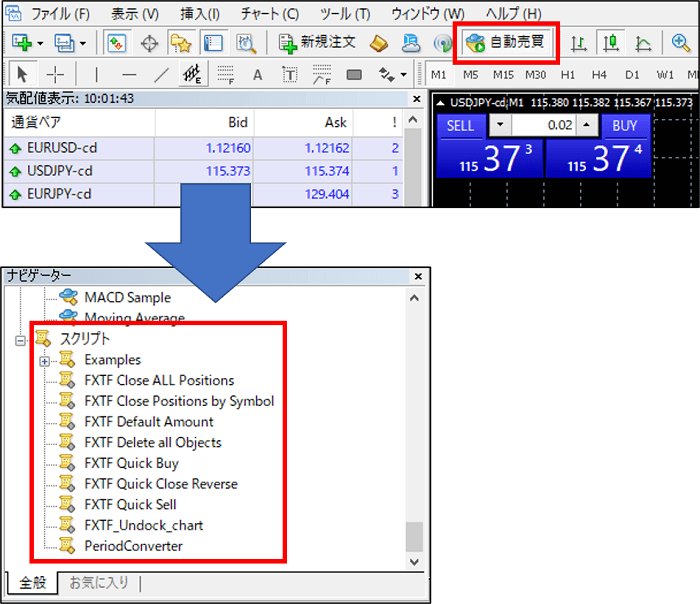700x604 pixels.
Task: Toggle the Terminal window icon
Action: pyautogui.click(x=213, y=43)
